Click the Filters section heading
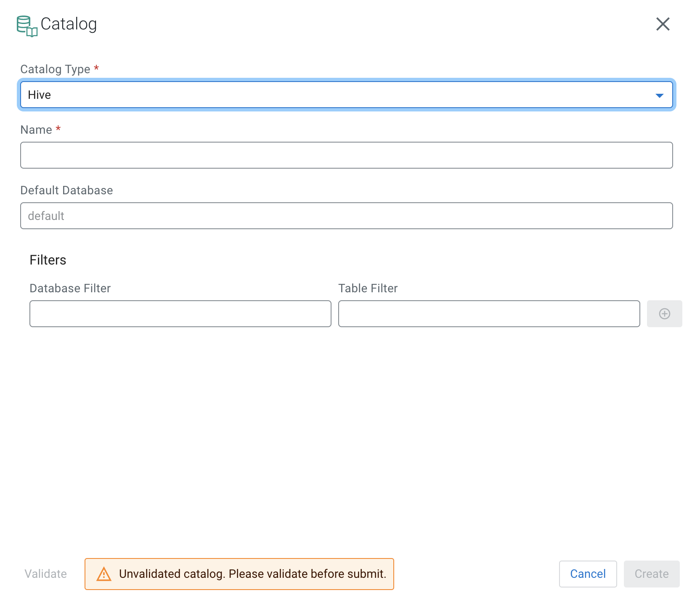This screenshot has width=700, height=598. pyautogui.click(x=48, y=260)
